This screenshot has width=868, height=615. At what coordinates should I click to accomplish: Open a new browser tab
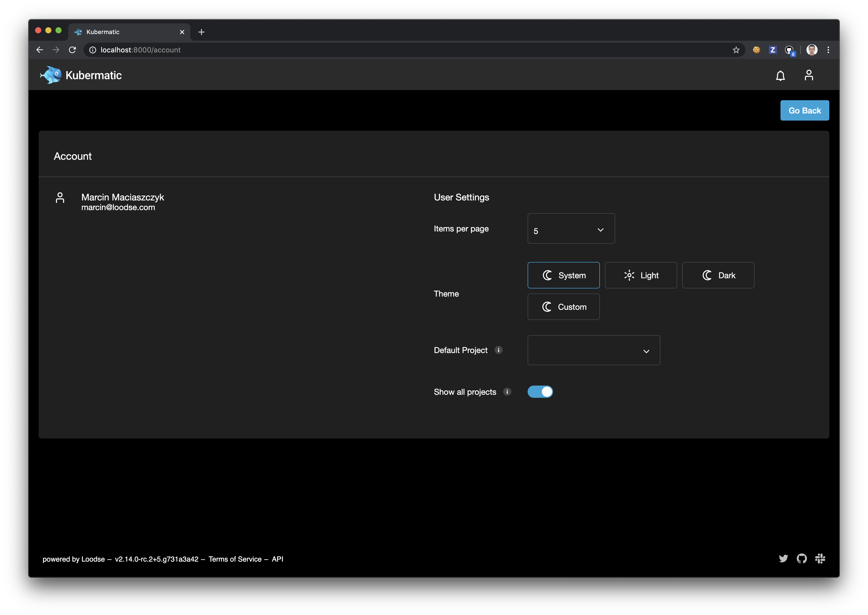201,32
